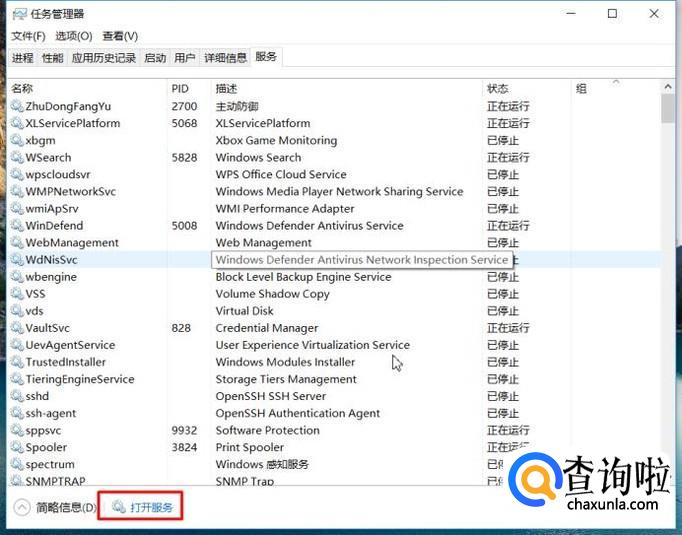Viewport: 682px width, 535px height.
Task: Click the vertical scrollbar thumb
Action: pyautogui.click(x=668, y=109)
